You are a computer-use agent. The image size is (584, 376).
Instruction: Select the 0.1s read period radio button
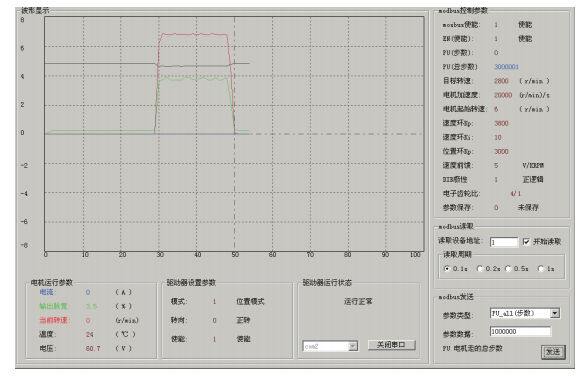[x=447, y=268]
